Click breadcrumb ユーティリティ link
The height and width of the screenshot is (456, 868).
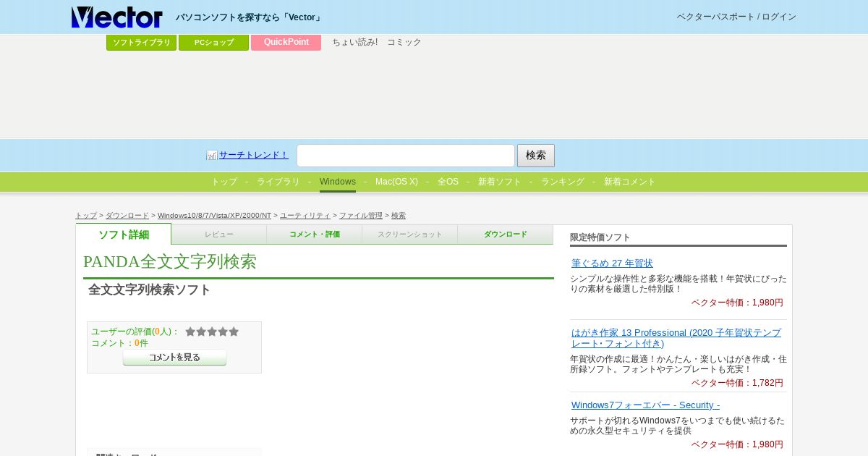(305, 216)
